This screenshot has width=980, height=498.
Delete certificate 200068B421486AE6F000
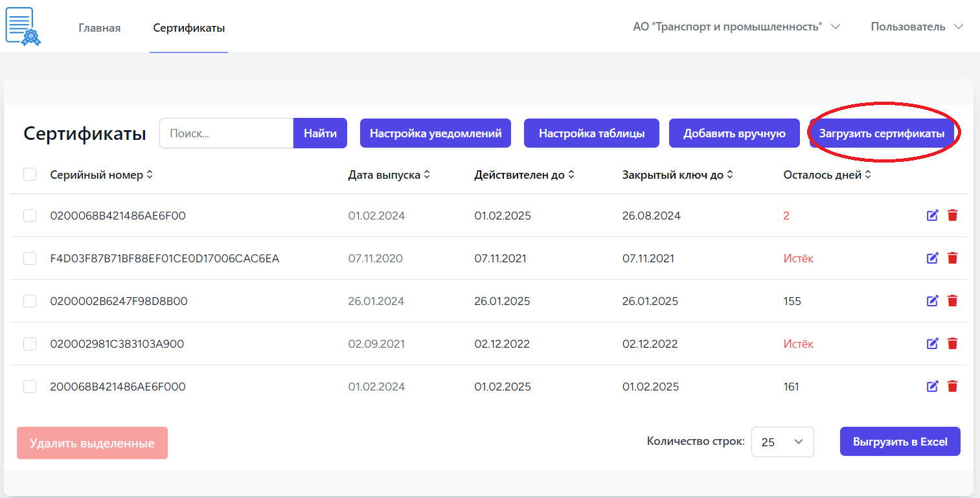[x=952, y=387]
